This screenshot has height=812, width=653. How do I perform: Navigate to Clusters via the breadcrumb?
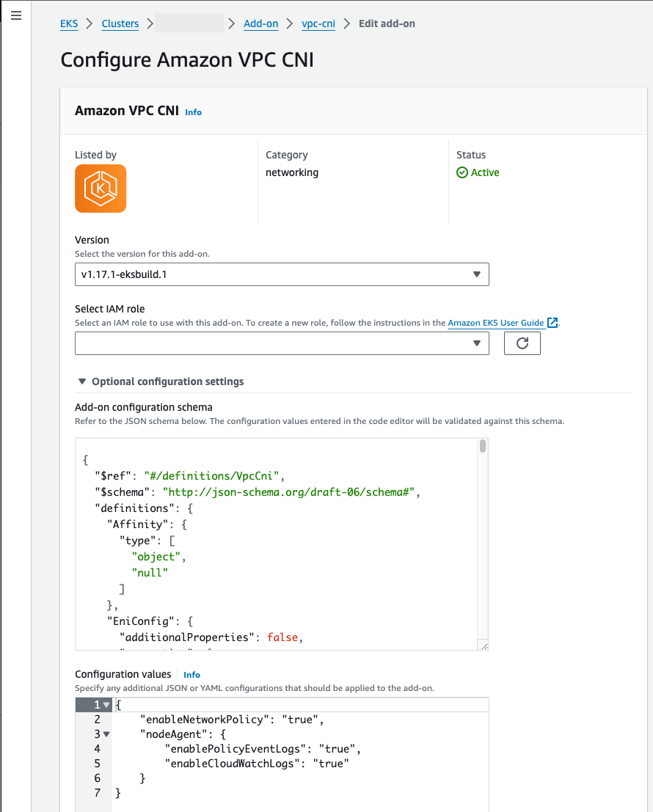coord(120,23)
